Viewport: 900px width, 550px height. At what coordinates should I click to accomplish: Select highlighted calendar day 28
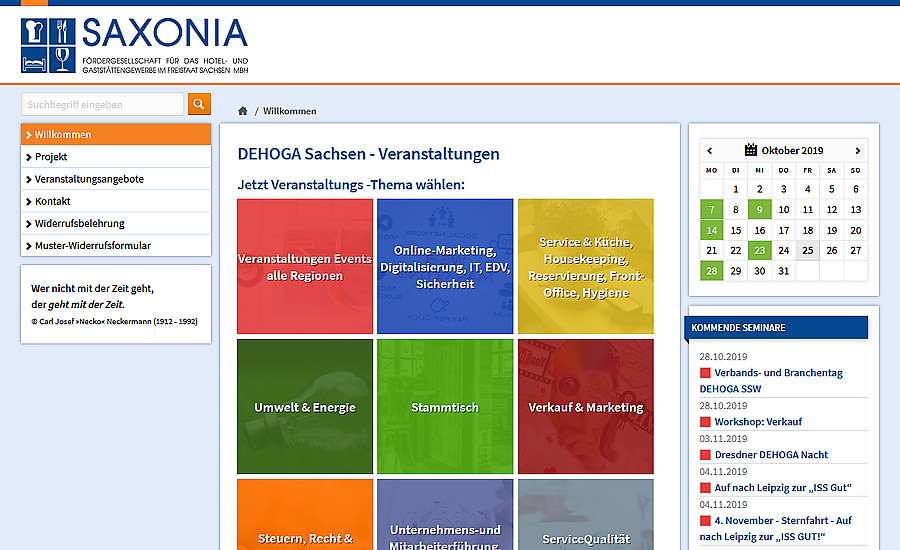pos(712,271)
